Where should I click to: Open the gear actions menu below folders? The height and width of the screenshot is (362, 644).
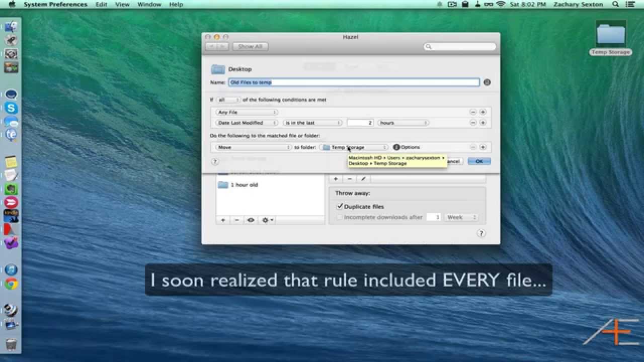click(267, 220)
